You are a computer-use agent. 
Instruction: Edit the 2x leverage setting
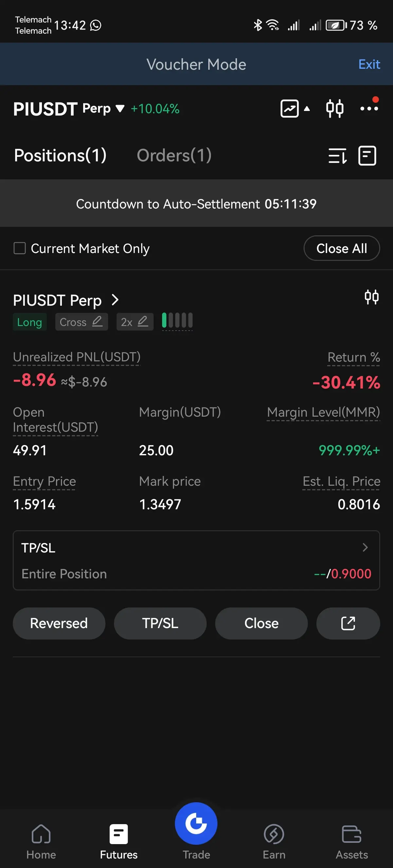coord(135,322)
